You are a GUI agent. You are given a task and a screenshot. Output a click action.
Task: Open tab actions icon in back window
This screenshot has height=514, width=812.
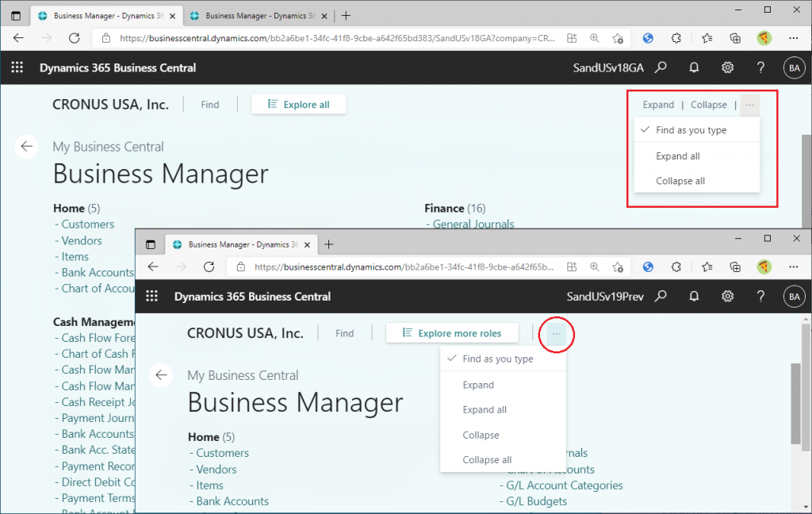(x=16, y=16)
